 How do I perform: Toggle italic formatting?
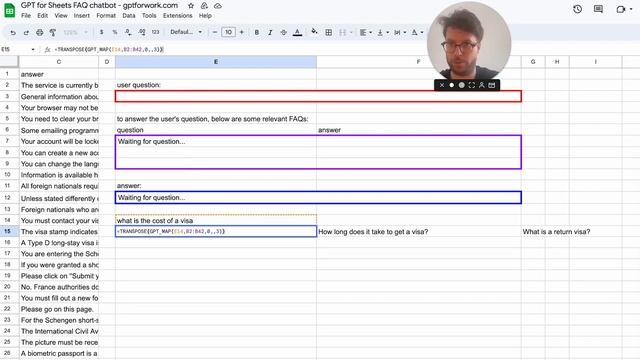[x=270, y=32]
